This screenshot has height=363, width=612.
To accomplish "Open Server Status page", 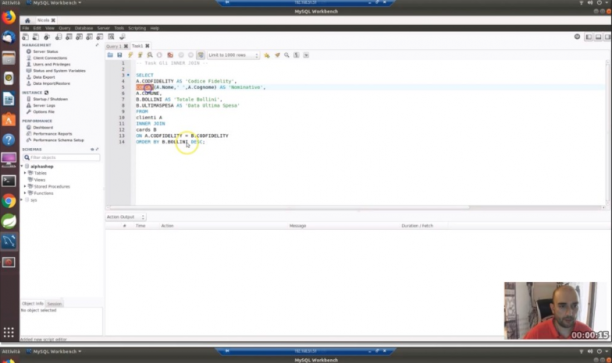I will point(45,52).
